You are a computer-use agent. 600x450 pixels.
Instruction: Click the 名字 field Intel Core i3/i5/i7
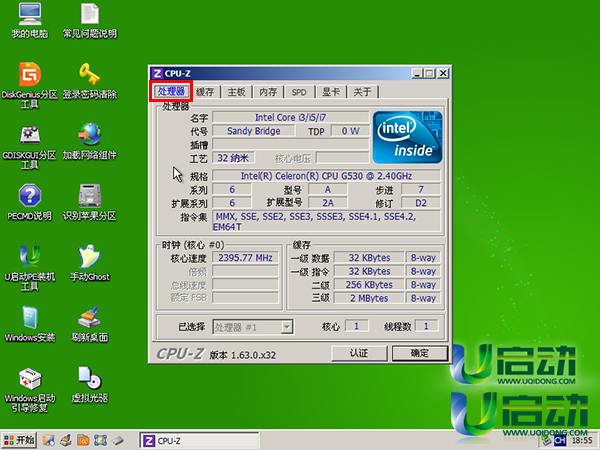(291, 117)
